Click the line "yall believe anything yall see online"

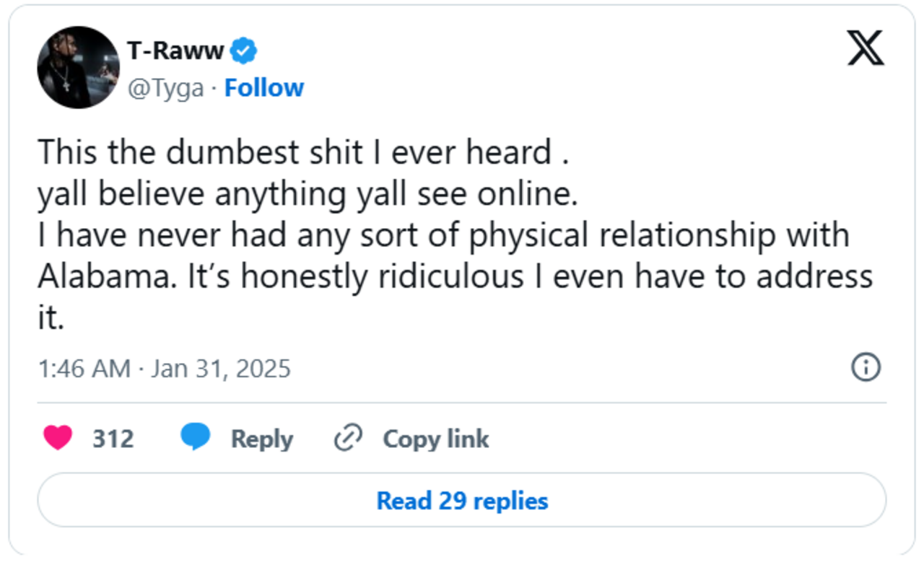pyautogui.click(x=308, y=194)
